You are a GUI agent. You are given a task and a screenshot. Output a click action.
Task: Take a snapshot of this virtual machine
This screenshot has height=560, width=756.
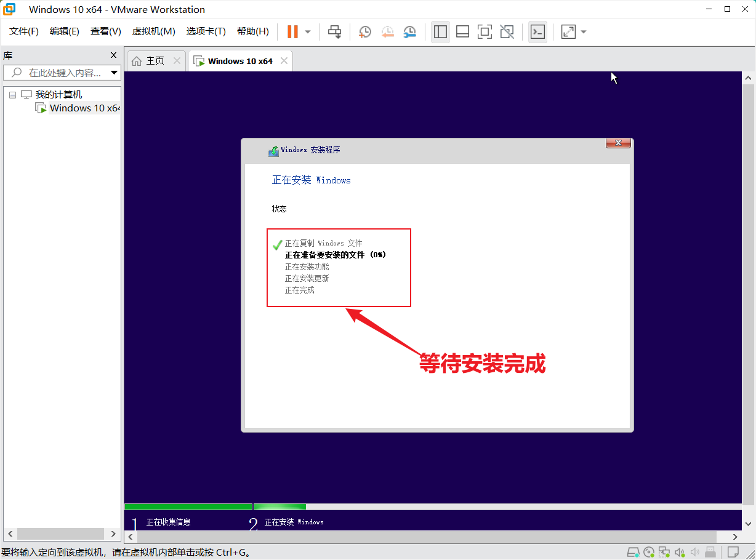(365, 31)
